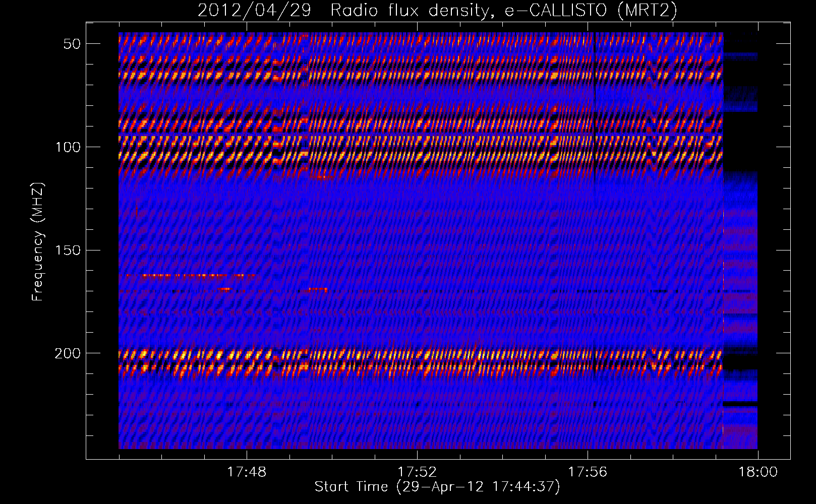Click the 17:56 time tick label
This screenshot has width=816, height=504.
pos(588,472)
